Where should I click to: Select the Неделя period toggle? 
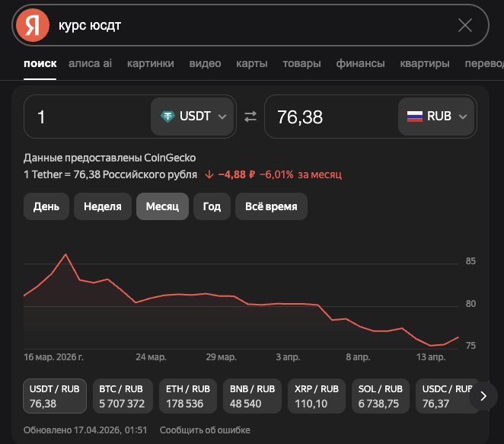(x=102, y=206)
